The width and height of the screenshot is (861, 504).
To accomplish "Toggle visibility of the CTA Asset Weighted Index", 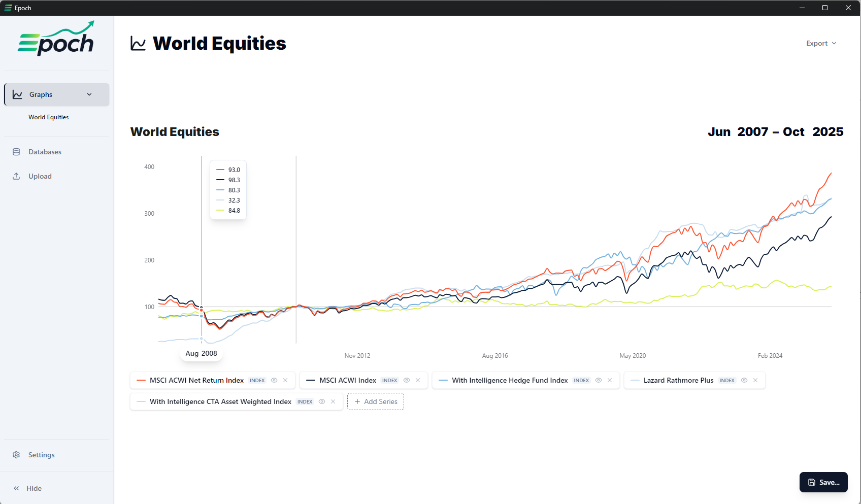I will 322,401.
